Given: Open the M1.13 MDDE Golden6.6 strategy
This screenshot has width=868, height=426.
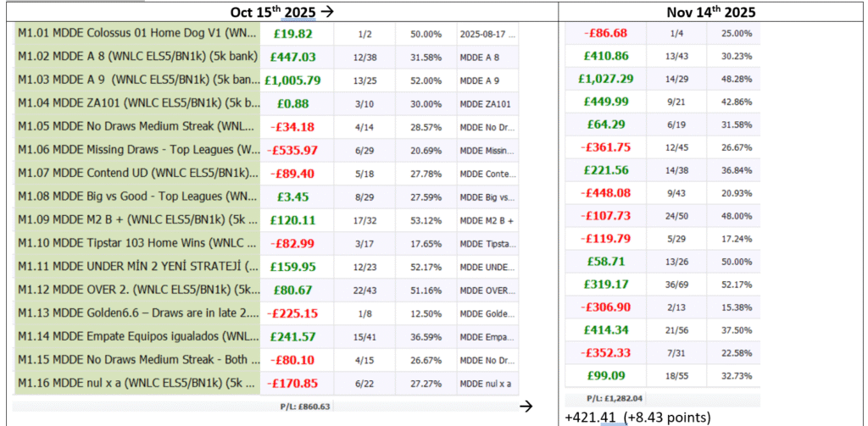Looking at the screenshot, I should [x=136, y=313].
